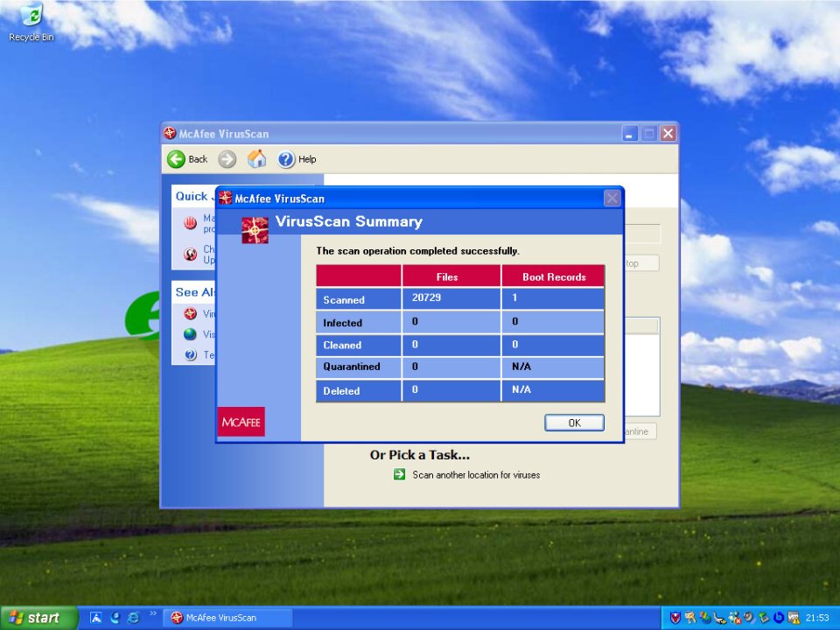Minimize the main McAfee VirusScan window
The image size is (840, 630).
pyautogui.click(x=630, y=134)
